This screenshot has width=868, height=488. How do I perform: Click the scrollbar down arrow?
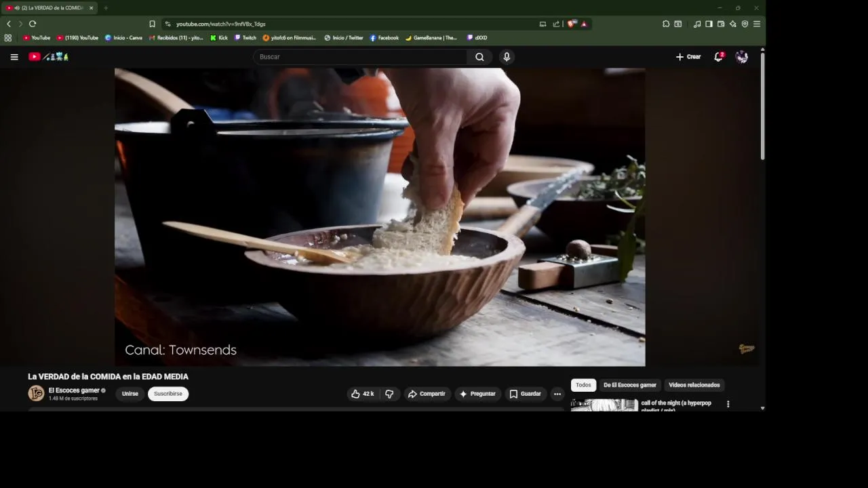coord(763,408)
